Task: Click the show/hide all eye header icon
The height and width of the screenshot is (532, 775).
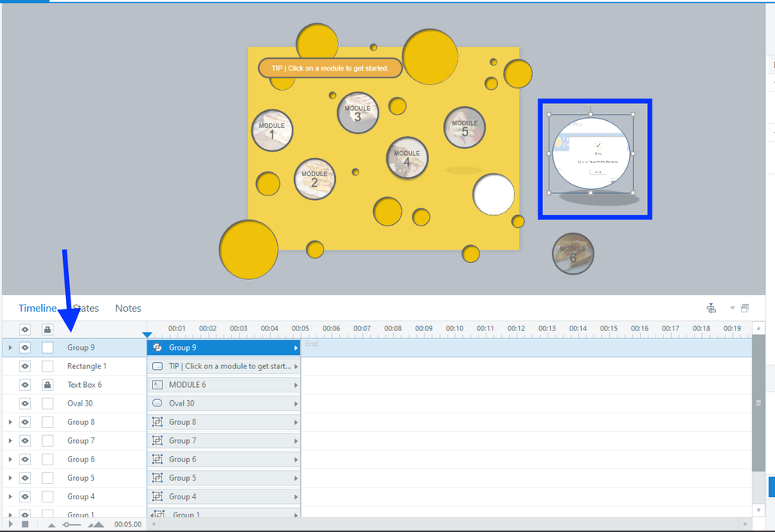Action: pos(25,330)
